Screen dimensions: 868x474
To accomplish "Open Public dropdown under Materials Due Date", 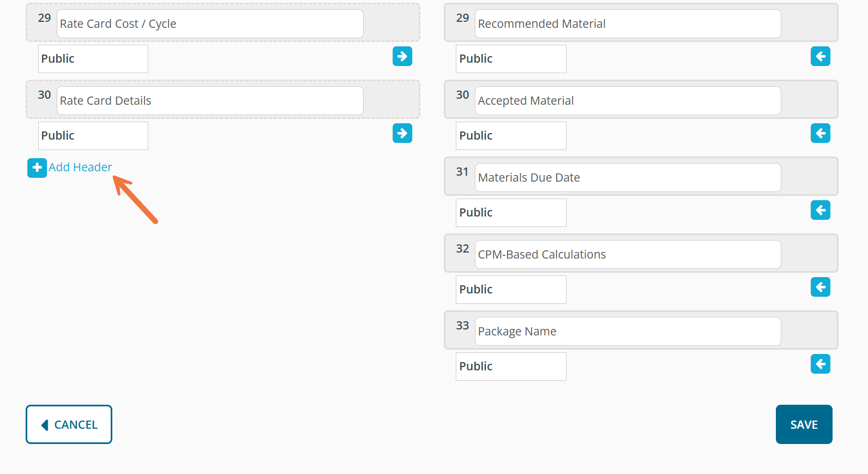I will coord(511,213).
